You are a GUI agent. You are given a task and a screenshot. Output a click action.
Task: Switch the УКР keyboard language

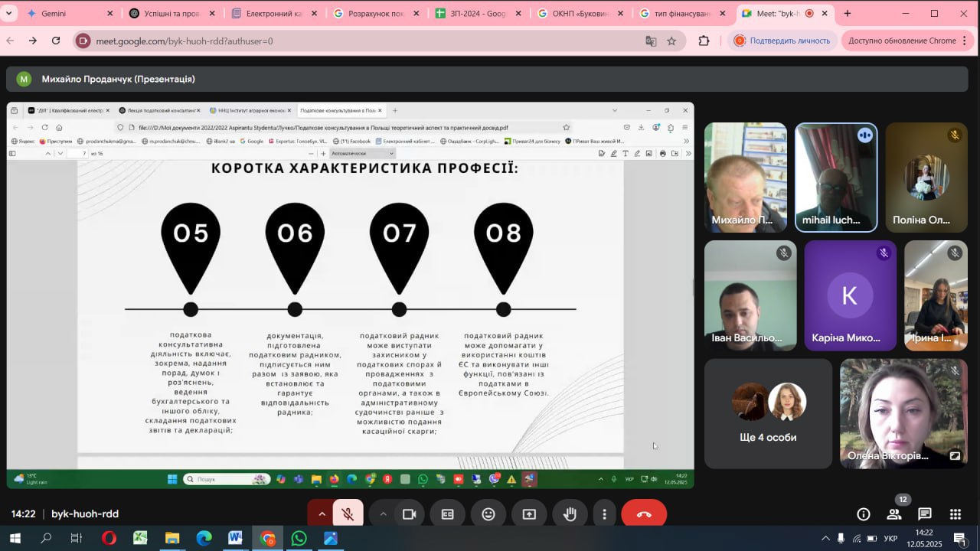tap(890, 538)
